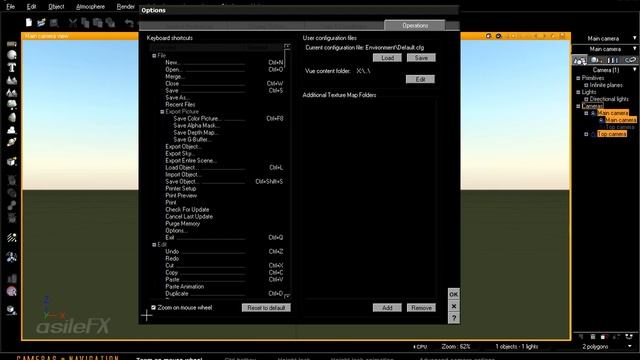Click the pink globe icon in left sidebar
640x360 pixels.
pos(12,291)
